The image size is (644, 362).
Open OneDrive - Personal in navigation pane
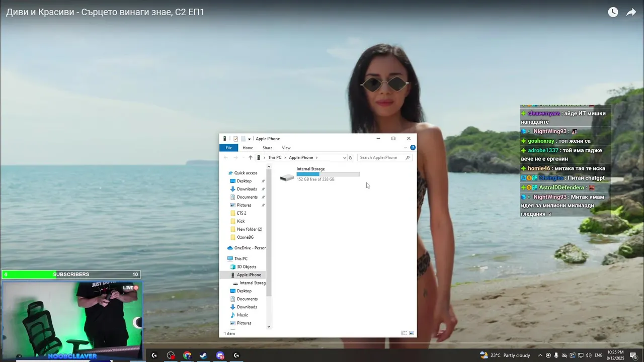click(247, 248)
